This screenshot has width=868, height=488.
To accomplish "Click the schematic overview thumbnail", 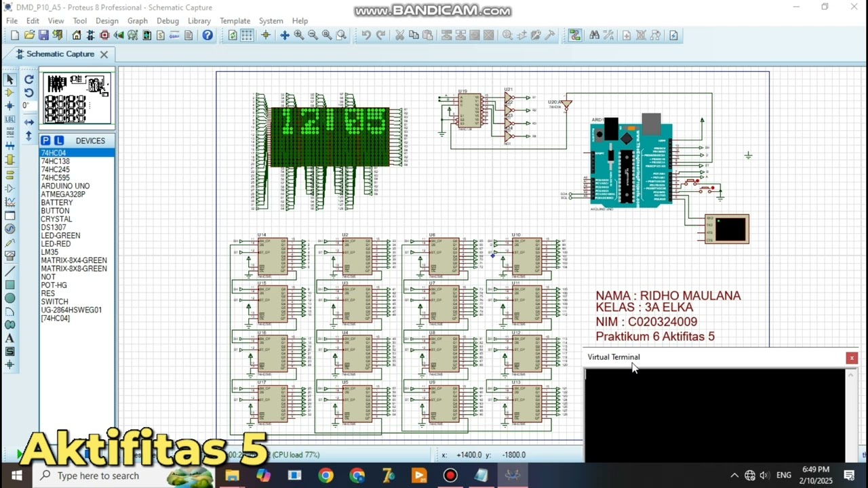I will 77,98.
